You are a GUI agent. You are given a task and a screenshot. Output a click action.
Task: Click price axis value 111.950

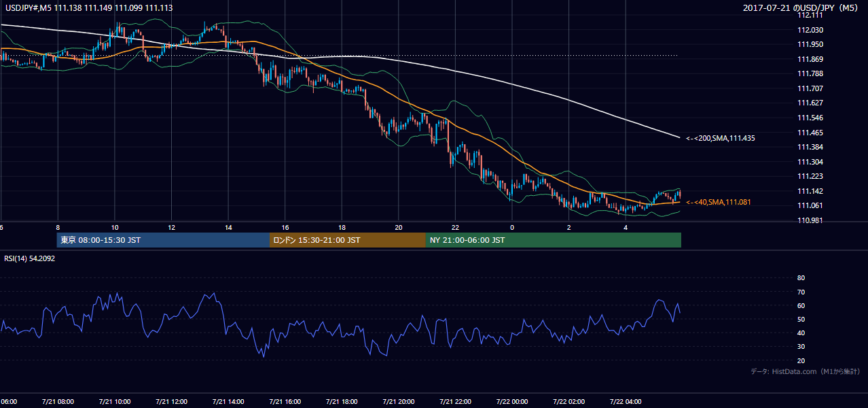click(810, 44)
